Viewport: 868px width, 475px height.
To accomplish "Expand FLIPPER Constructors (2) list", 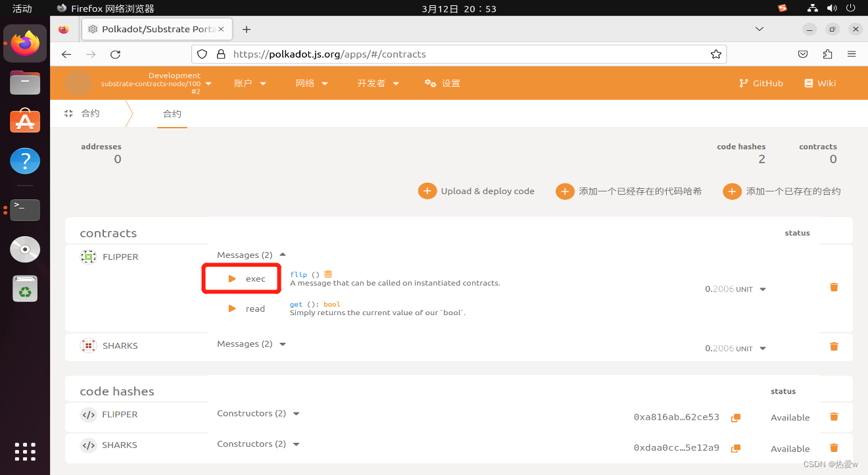I will (258, 414).
